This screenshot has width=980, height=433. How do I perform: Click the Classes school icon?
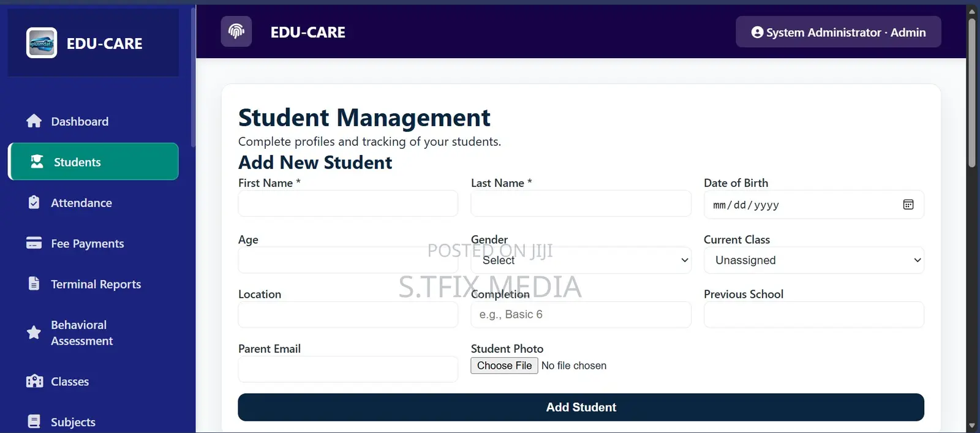point(35,381)
